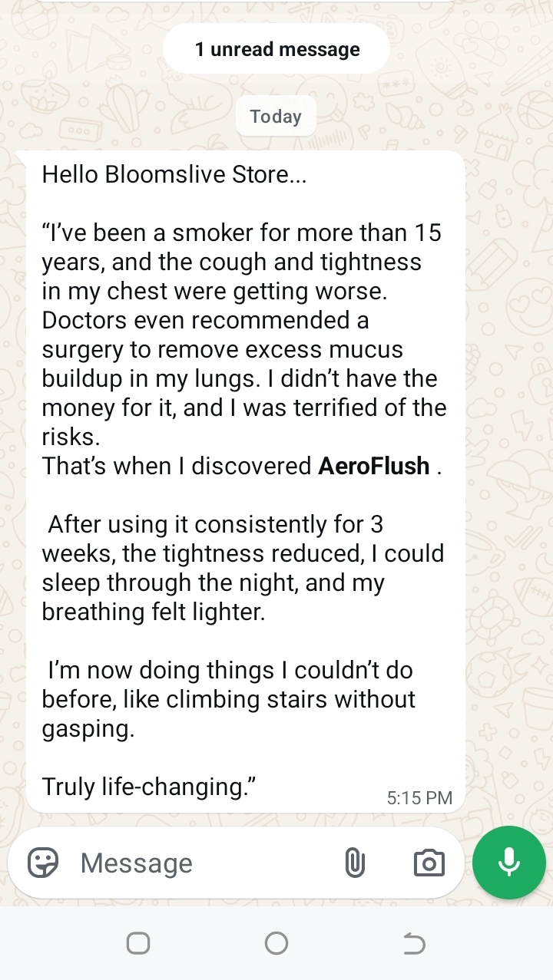Tap the paperclip attach icon
This screenshot has width=553, height=980.
354,863
